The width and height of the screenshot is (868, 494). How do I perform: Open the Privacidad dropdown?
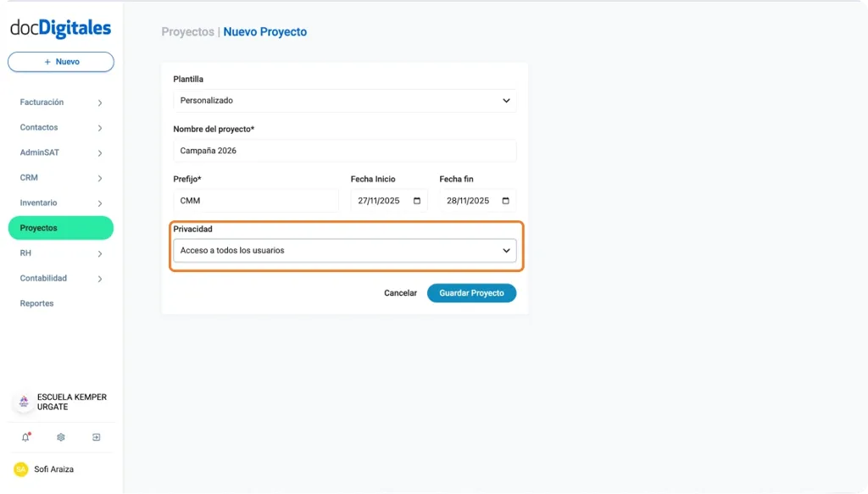point(345,250)
